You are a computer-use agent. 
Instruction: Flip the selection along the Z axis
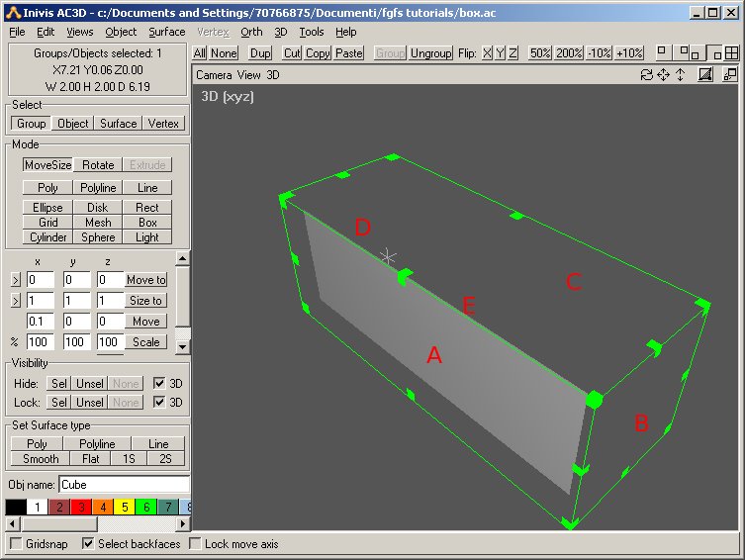(512, 52)
